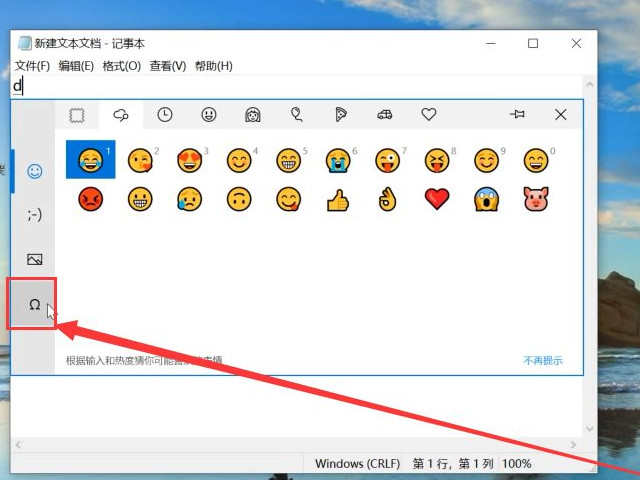Click the Notepad text area with letter d
This screenshot has height=480, width=640.
pyautogui.click(x=297, y=87)
